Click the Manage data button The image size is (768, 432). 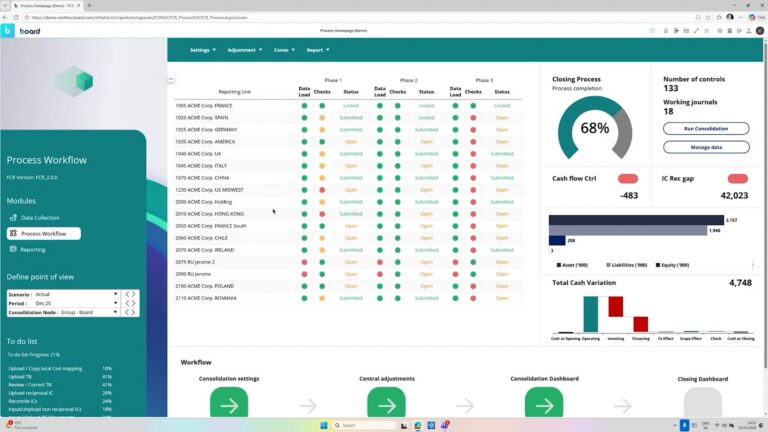pyautogui.click(x=706, y=147)
